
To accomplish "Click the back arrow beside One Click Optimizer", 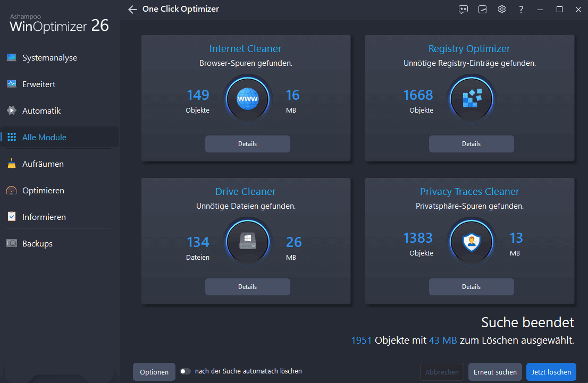I will pyautogui.click(x=132, y=10).
